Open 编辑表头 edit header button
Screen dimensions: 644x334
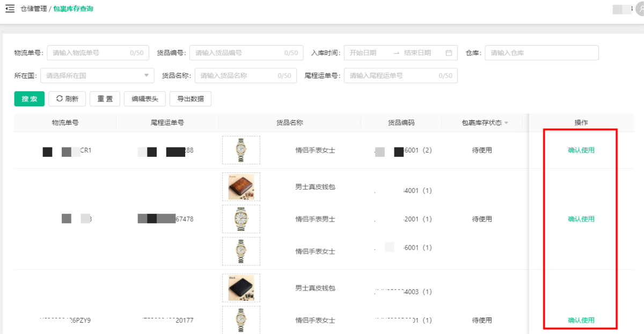tap(145, 99)
